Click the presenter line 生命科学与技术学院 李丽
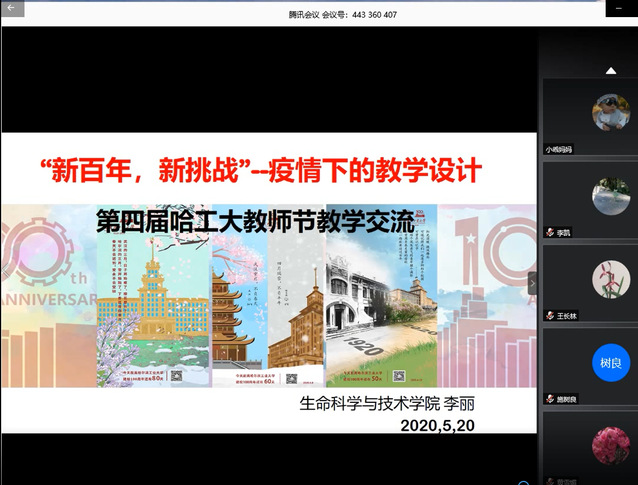 point(383,406)
